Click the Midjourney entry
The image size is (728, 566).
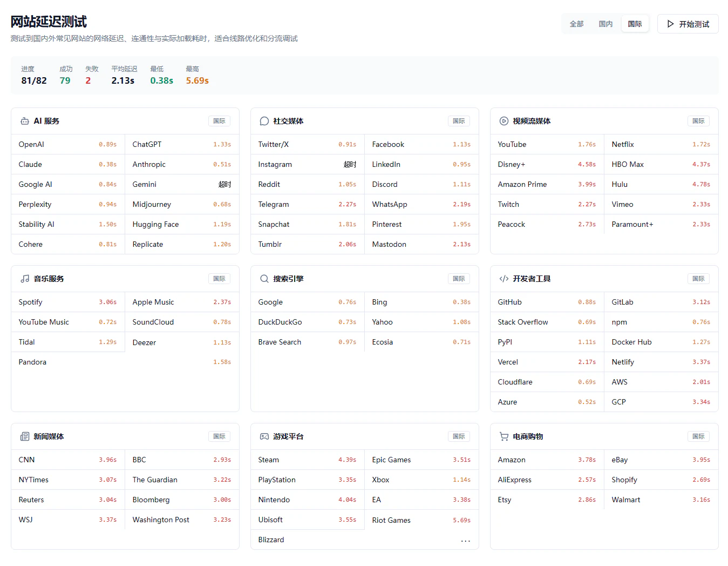coord(182,204)
